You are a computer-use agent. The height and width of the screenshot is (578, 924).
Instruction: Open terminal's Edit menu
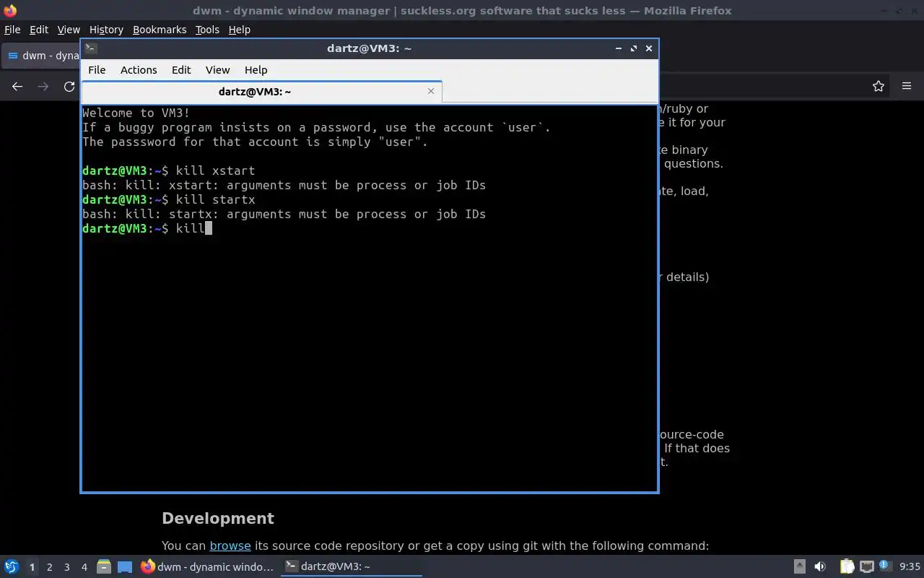tap(181, 70)
